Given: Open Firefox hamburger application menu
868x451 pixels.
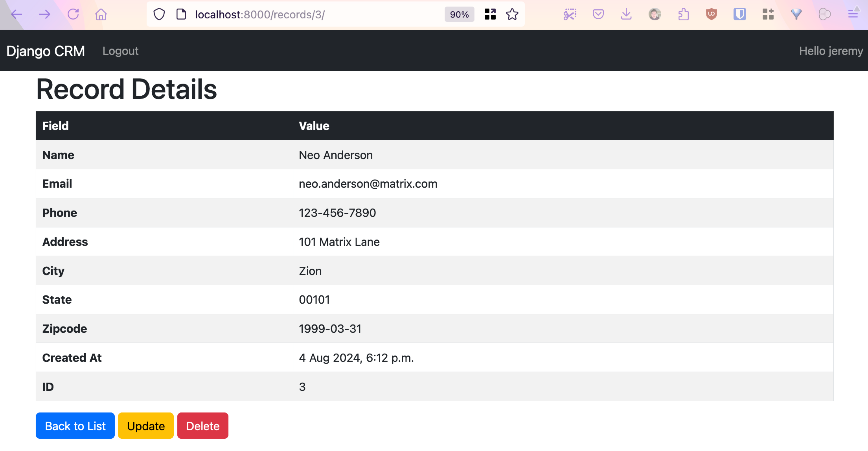Looking at the screenshot, I should point(853,14).
